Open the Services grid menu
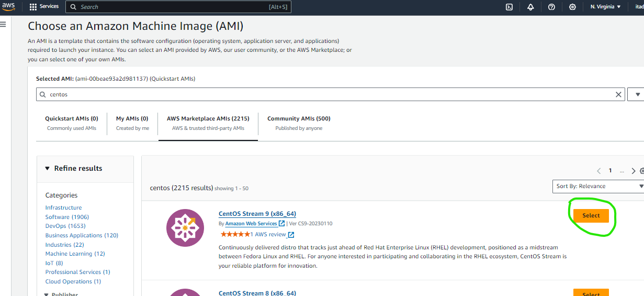 [44, 7]
